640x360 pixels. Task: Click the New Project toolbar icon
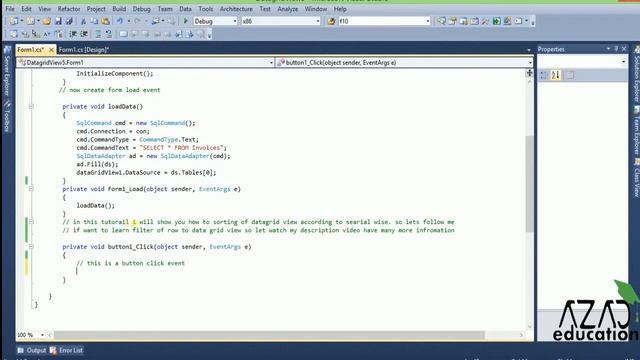14,21
